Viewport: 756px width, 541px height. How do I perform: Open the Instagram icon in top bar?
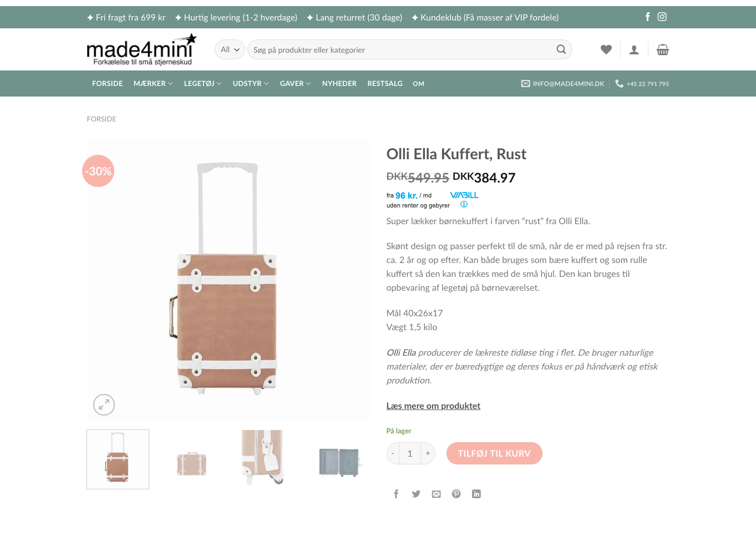[662, 17]
